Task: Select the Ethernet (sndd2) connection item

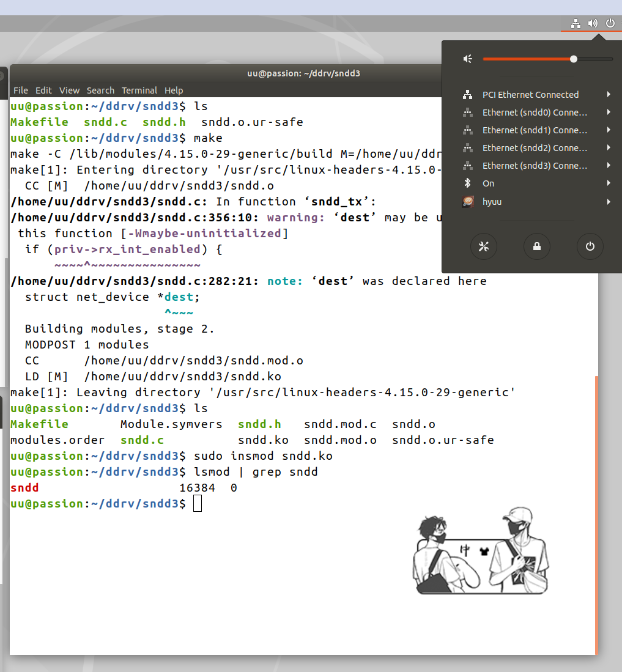Action: point(534,148)
